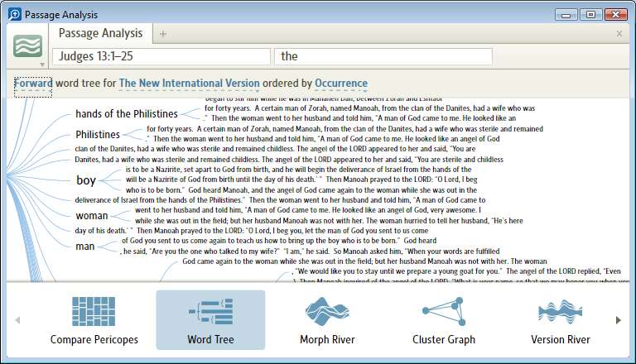Click the Morph River label

327,339
